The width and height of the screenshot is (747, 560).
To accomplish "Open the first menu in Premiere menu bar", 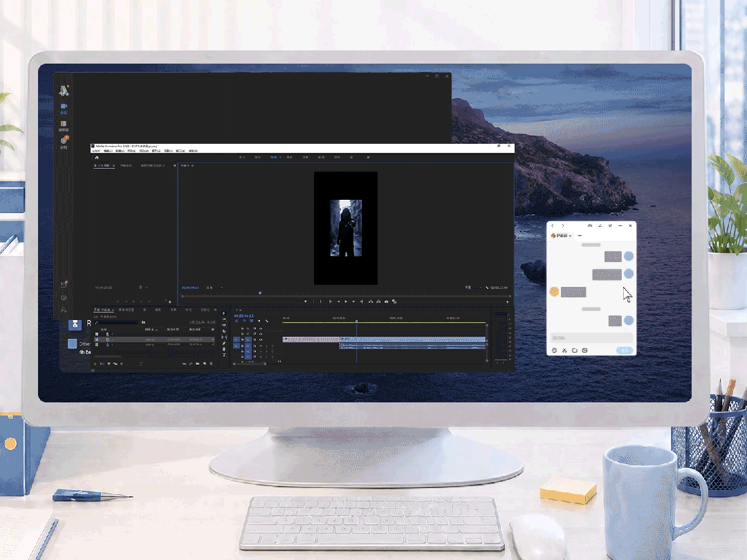I will click(95, 151).
